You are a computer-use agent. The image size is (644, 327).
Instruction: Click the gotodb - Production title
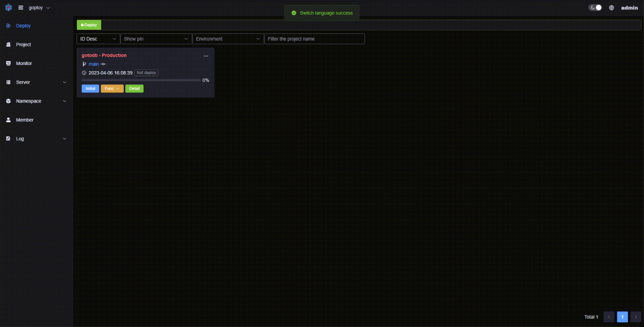pyautogui.click(x=104, y=55)
